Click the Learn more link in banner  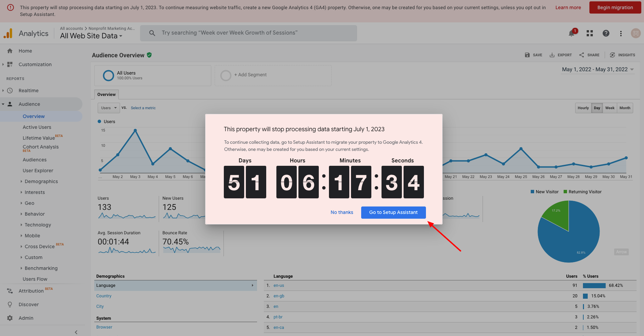[x=568, y=7]
